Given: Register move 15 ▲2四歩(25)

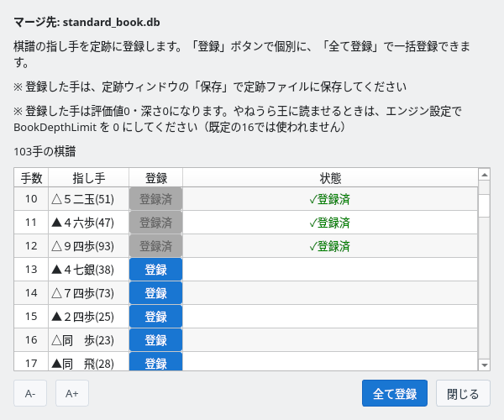Looking at the screenshot, I should pyautogui.click(x=156, y=316).
